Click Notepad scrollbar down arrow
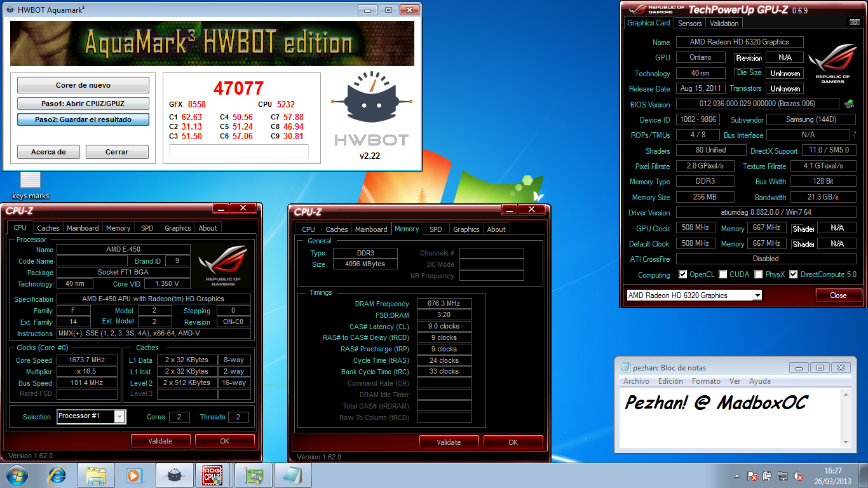 click(846, 443)
